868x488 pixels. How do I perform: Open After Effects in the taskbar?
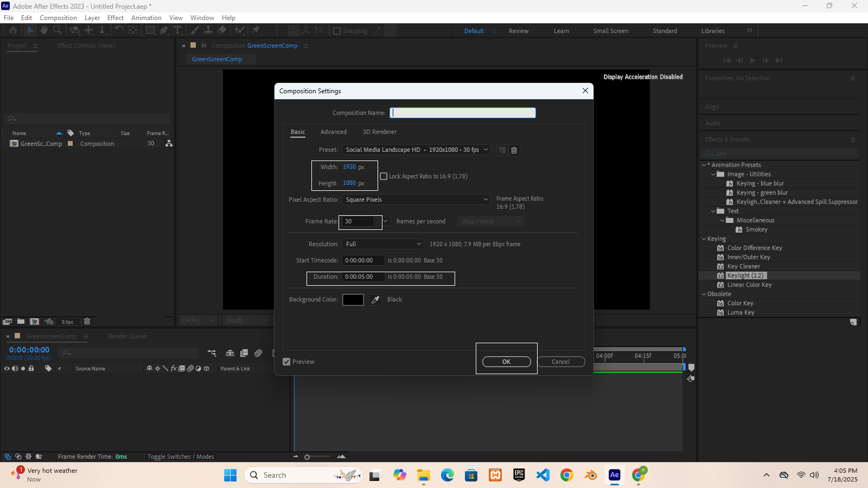click(x=615, y=475)
